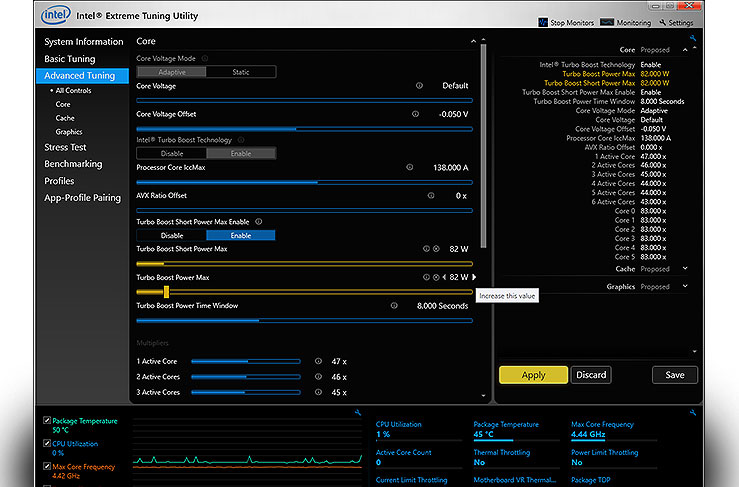Click info icon for 3 Active Cores multiplier
The width and height of the screenshot is (739, 487).
tap(318, 392)
